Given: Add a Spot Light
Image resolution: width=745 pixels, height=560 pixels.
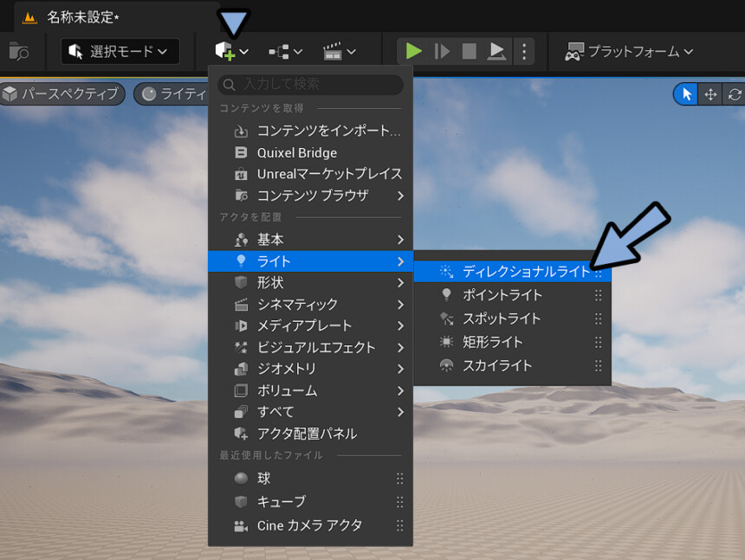Looking at the screenshot, I should pyautogui.click(x=512, y=319).
